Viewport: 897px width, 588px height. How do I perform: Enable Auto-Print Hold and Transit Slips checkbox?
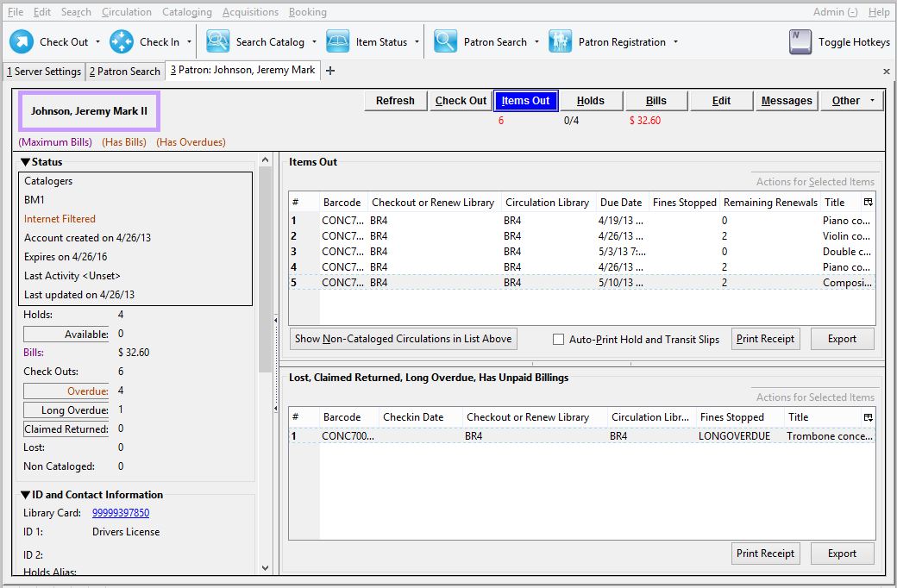coord(558,339)
